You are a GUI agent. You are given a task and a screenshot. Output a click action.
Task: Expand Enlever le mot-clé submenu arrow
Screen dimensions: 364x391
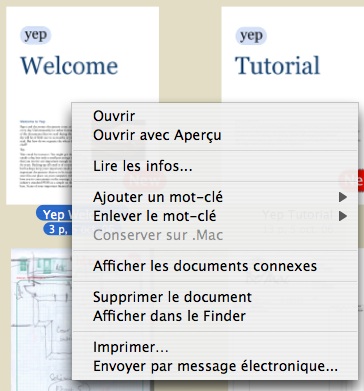pos(343,216)
